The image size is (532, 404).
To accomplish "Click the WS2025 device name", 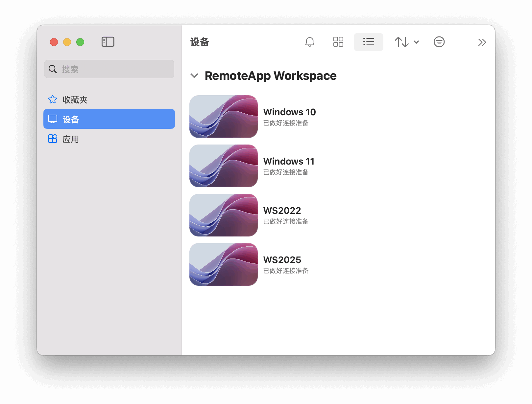I will click(x=282, y=260).
